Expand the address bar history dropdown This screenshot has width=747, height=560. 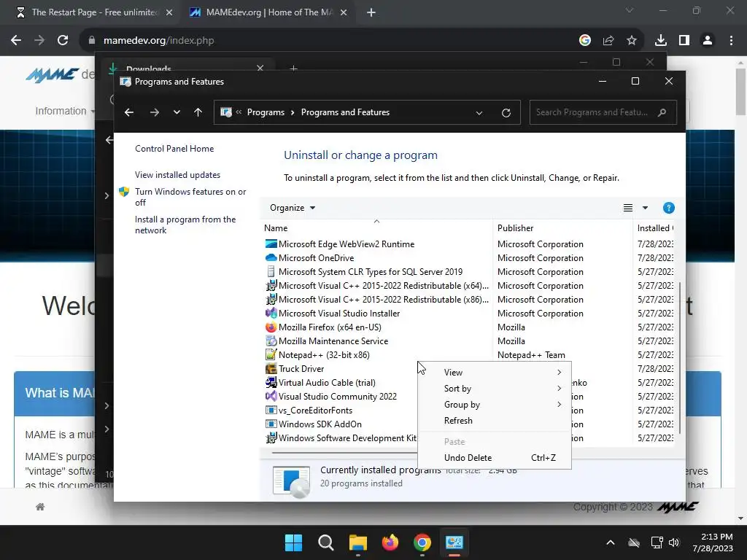click(479, 112)
